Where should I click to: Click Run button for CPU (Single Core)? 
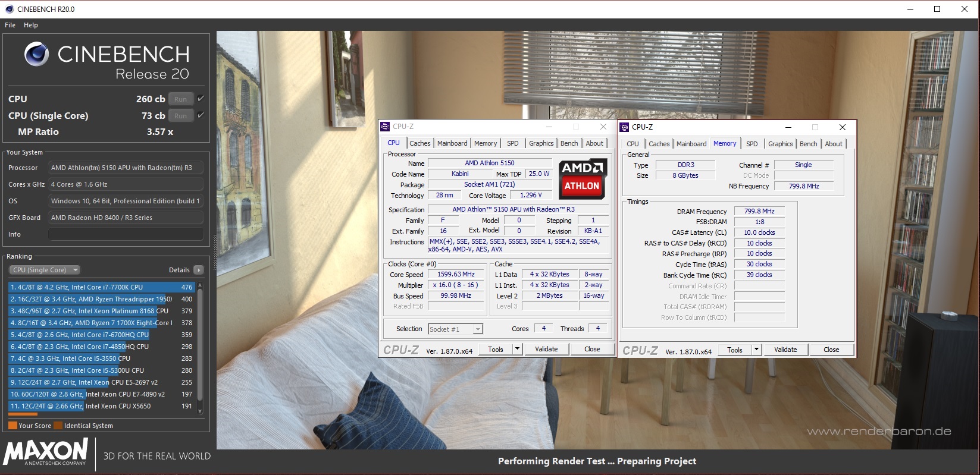[181, 116]
